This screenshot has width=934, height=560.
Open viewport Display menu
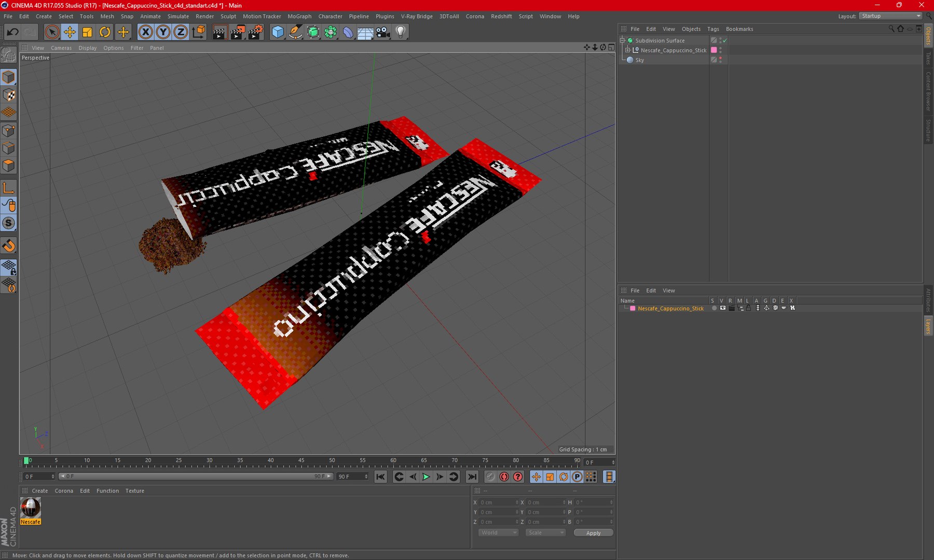tap(87, 48)
